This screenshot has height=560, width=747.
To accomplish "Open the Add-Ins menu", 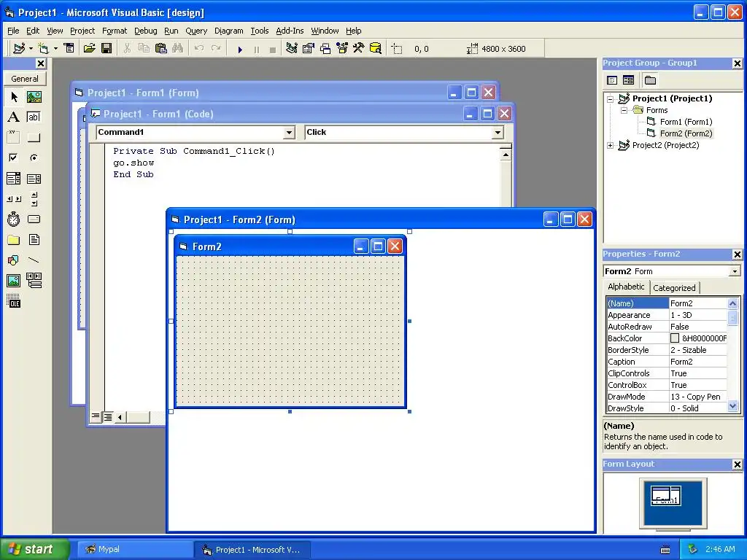I will pos(290,31).
